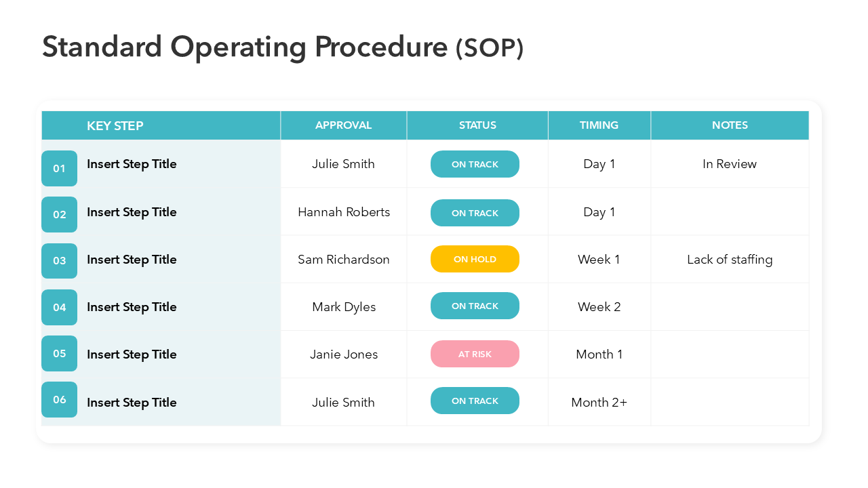Screen dimensions: 868x488
Task: Click the 'Month 2+' timing cell
Action: click(599, 402)
